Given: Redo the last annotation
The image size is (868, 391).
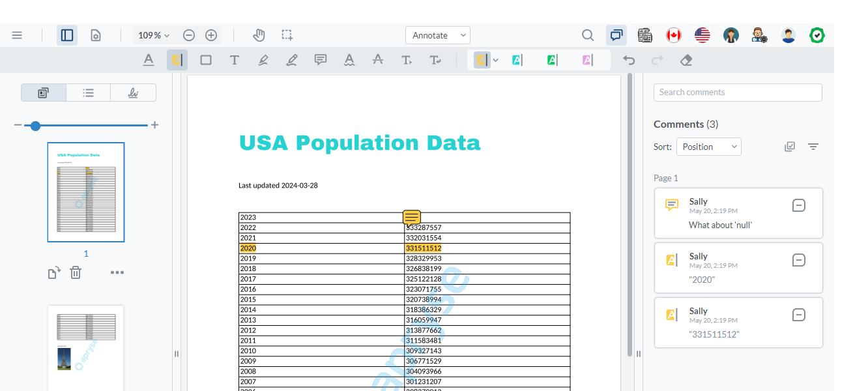Looking at the screenshot, I should (x=658, y=60).
